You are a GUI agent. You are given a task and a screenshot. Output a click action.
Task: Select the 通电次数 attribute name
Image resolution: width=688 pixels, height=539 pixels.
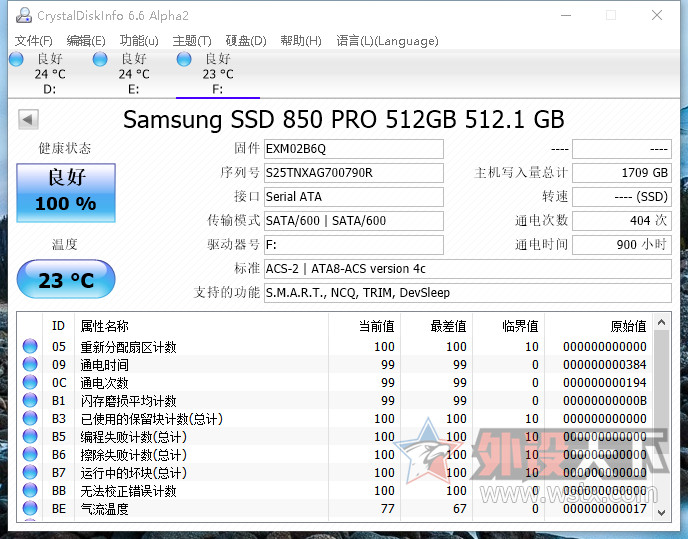pyautogui.click(x=104, y=383)
